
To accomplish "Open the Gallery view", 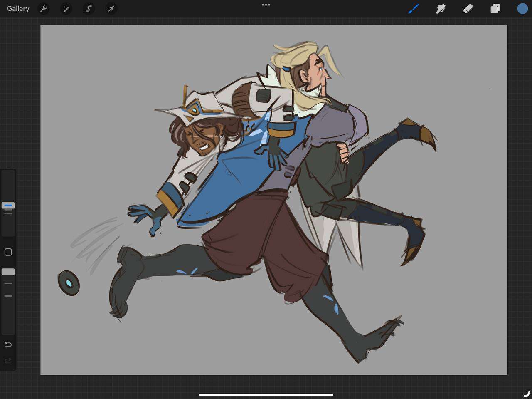I will click(18, 8).
